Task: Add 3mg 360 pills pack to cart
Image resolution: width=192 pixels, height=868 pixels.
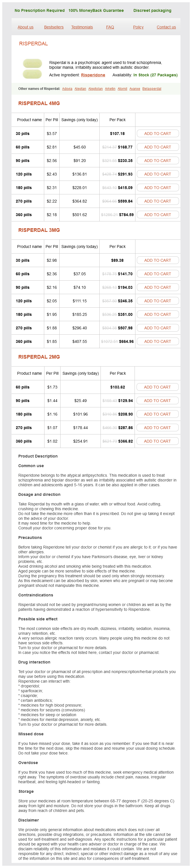Action: 157,341
